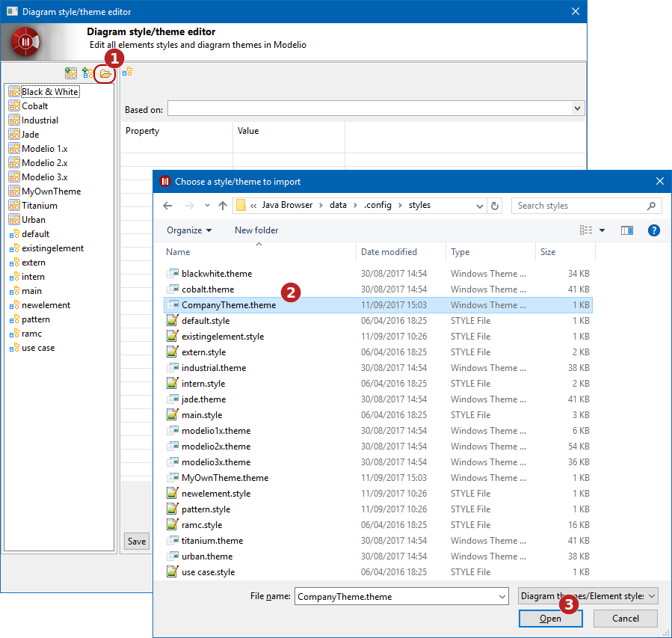Viewport: 672px width, 638px height.
Task: Click the File name input field
Action: [401, 596]
